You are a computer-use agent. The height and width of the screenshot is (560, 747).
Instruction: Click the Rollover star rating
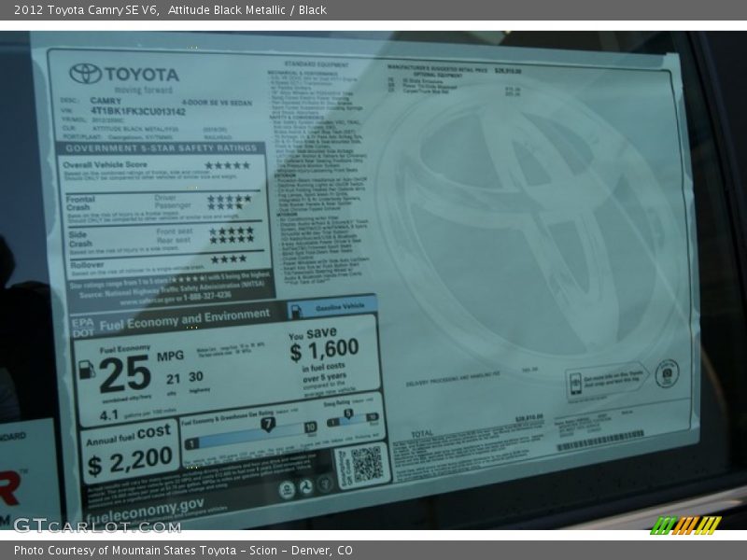click(x=229, y=259)
